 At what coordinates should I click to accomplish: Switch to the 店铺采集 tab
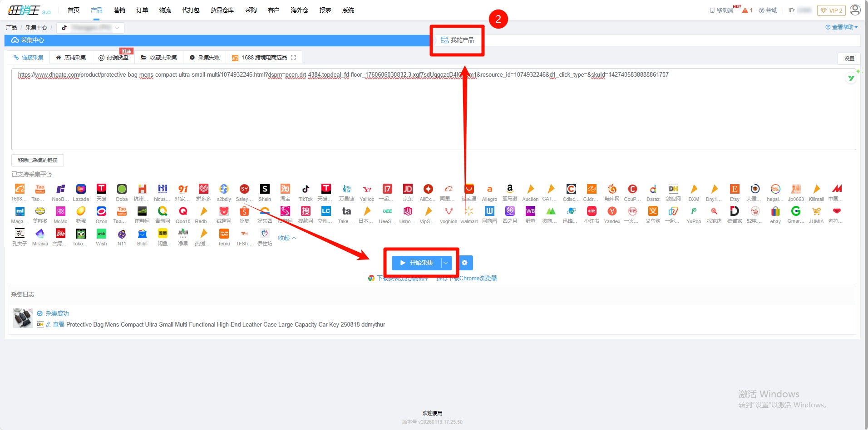tap(71, 58)
